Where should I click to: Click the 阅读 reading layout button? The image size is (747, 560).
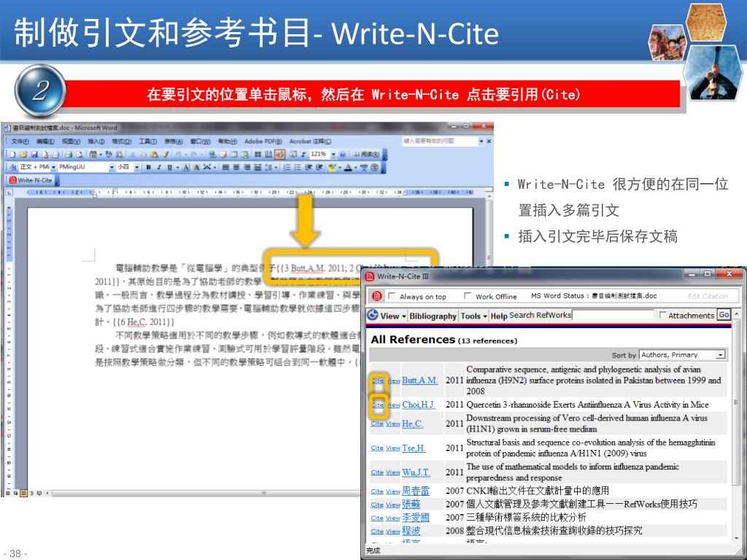coord(366,155)
